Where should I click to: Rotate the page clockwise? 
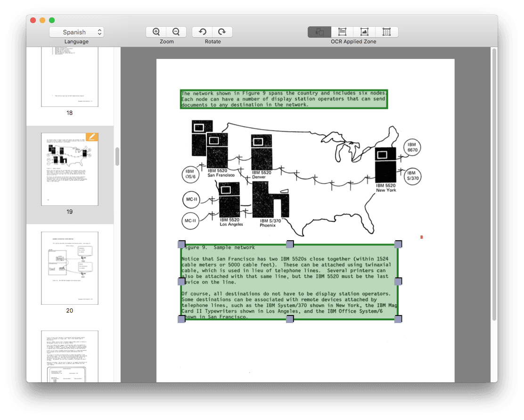[222, 32]
